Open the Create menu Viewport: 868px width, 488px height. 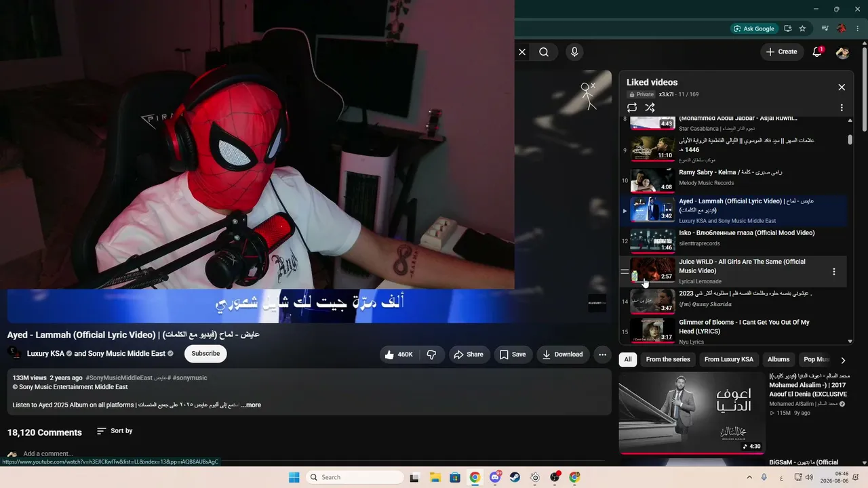pos(781,52)
